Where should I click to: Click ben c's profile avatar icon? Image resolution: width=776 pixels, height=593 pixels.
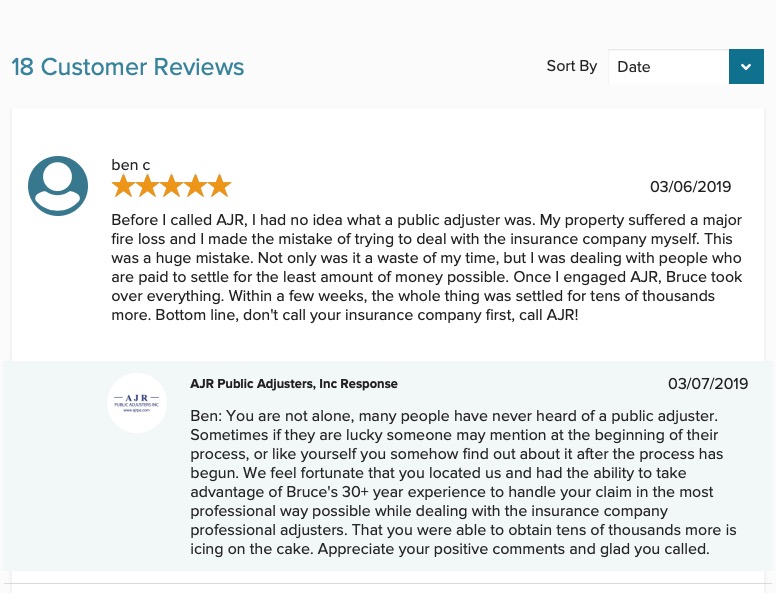58,186
